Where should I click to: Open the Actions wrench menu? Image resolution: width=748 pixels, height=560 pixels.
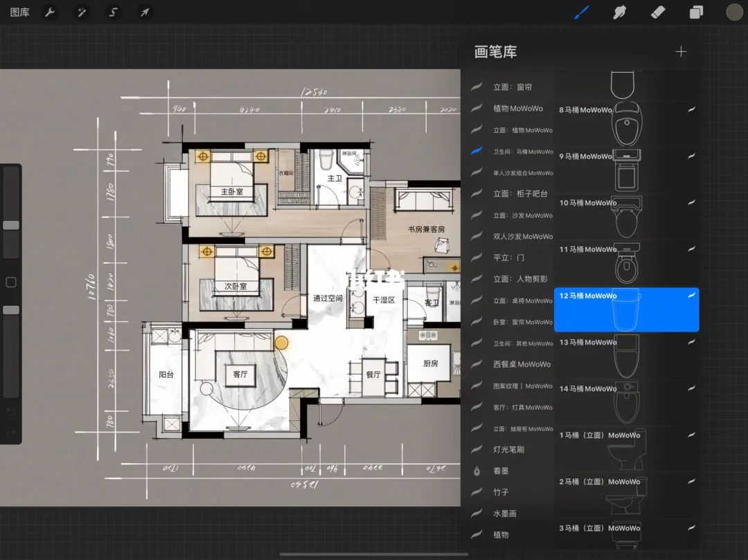(x=50, y=12)
